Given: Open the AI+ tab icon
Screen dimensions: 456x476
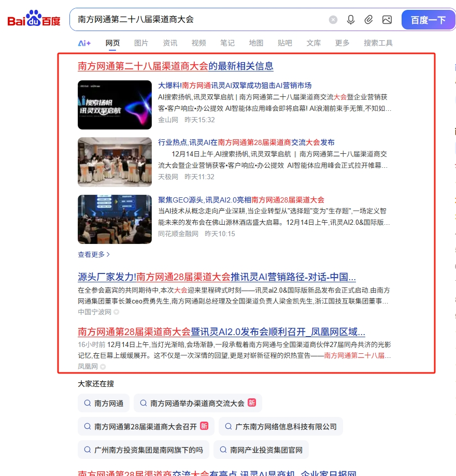Looking at the screenshot, I should 84,43.
